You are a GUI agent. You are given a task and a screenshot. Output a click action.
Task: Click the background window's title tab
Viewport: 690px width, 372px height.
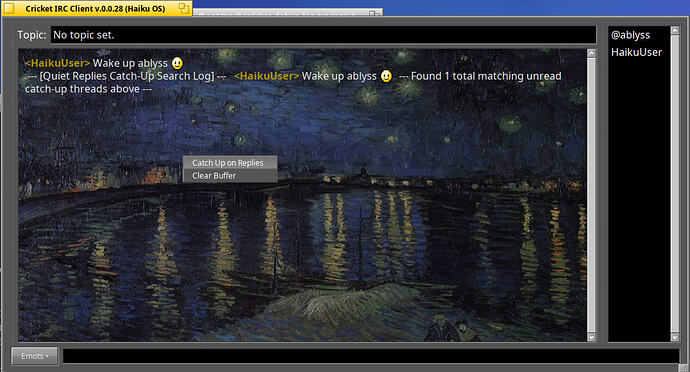(x=288, y=12)
